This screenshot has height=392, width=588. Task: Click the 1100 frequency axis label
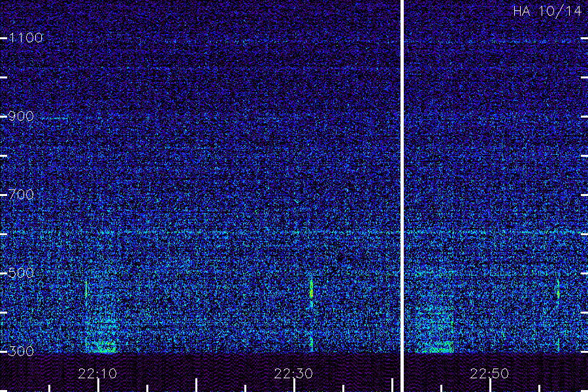point(26,38)
